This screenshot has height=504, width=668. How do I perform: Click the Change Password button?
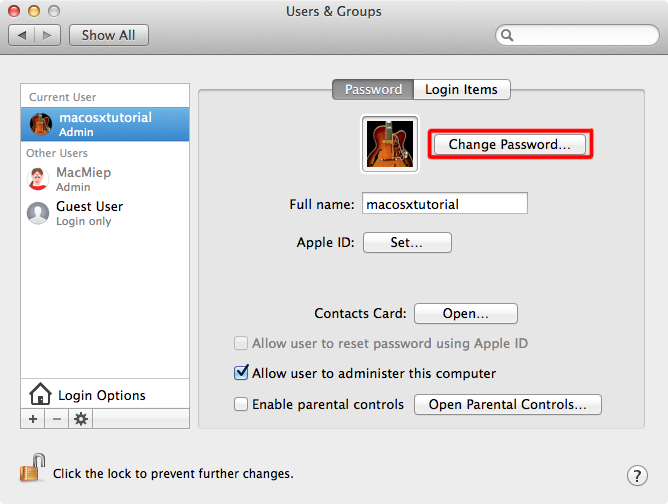click(510, 144)
